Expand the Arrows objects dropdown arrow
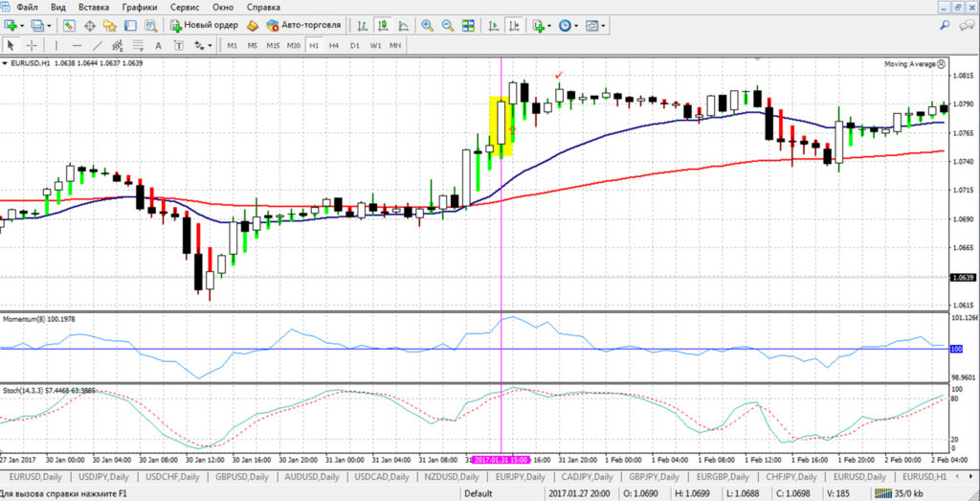Image resolution: width=980 pixels, height=501 pixels. point(210,46)
